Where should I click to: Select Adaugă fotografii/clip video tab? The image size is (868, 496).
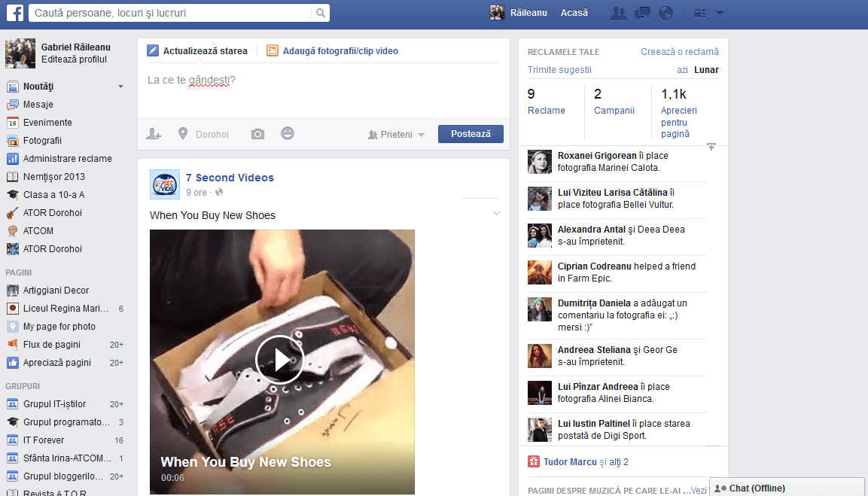(x=333, y=51)
